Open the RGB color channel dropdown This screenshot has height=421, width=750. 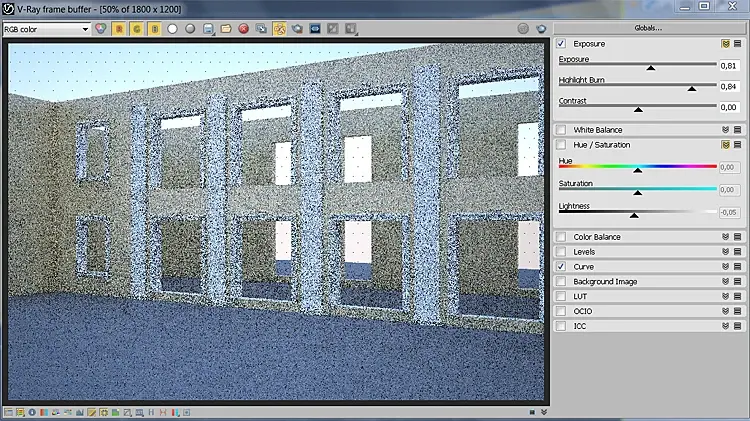point(46,29)
